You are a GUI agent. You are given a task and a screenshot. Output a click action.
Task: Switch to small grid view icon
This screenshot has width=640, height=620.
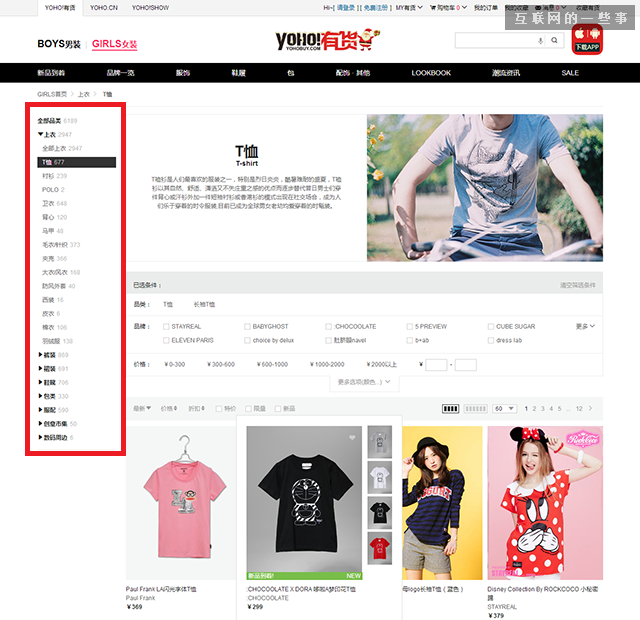tap(475, 408)
